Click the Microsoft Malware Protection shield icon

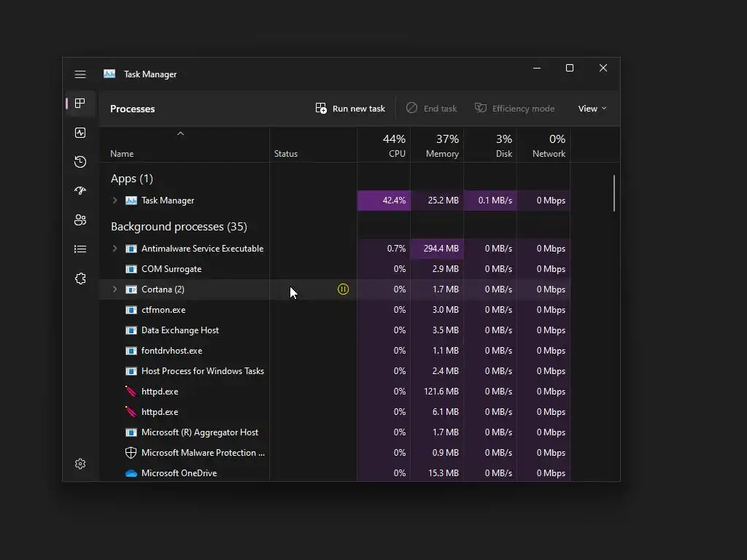click(131, 453)
